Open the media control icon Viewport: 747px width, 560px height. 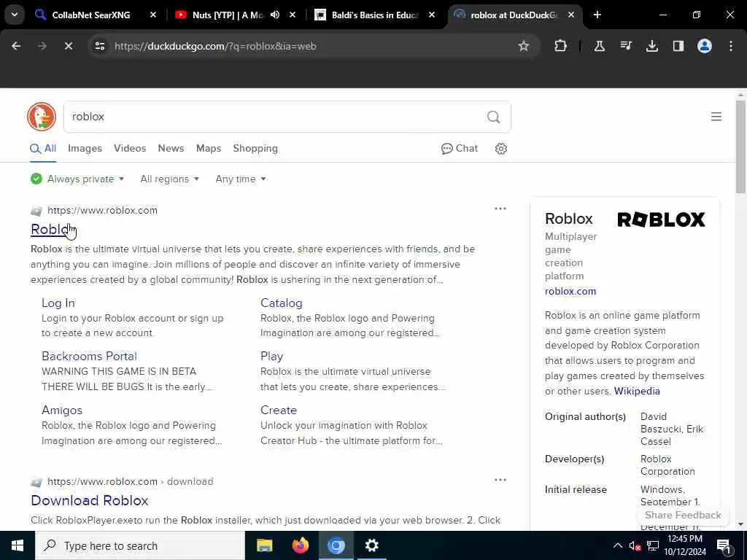click(x=626, y=46)
